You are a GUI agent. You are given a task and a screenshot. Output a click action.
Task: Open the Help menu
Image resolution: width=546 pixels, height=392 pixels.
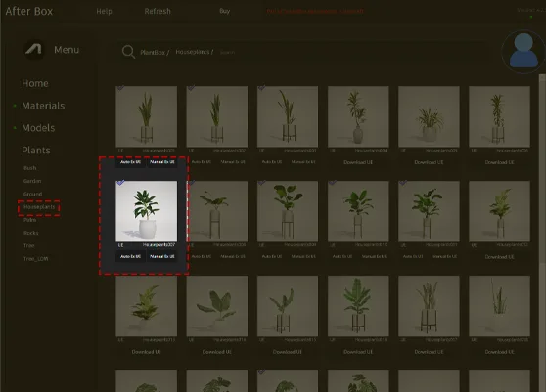click(104, 11)
